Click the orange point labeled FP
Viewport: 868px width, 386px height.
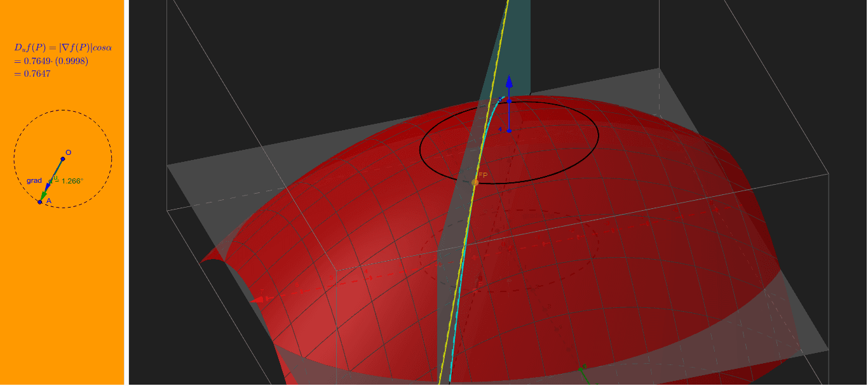pyautogui.click(x=475, y=182)
